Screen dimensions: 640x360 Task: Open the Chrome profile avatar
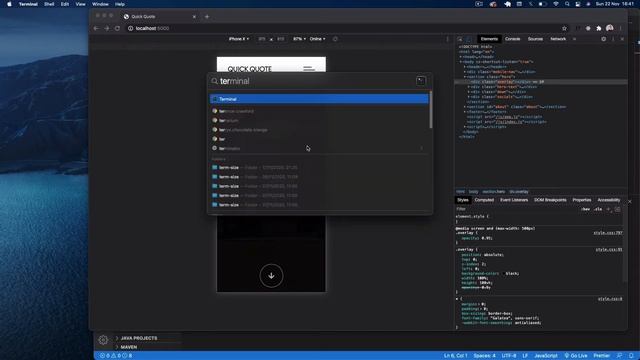tap(610, 28)
